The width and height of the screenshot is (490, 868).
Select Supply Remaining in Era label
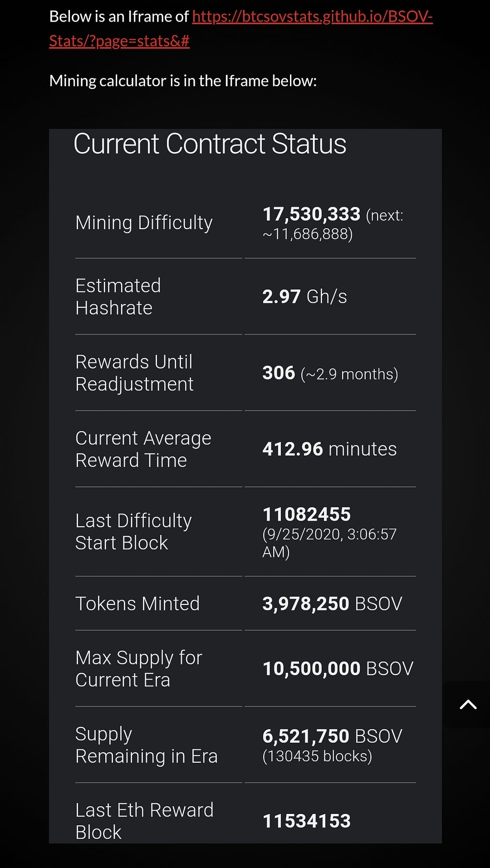click(x=146, y=745)
